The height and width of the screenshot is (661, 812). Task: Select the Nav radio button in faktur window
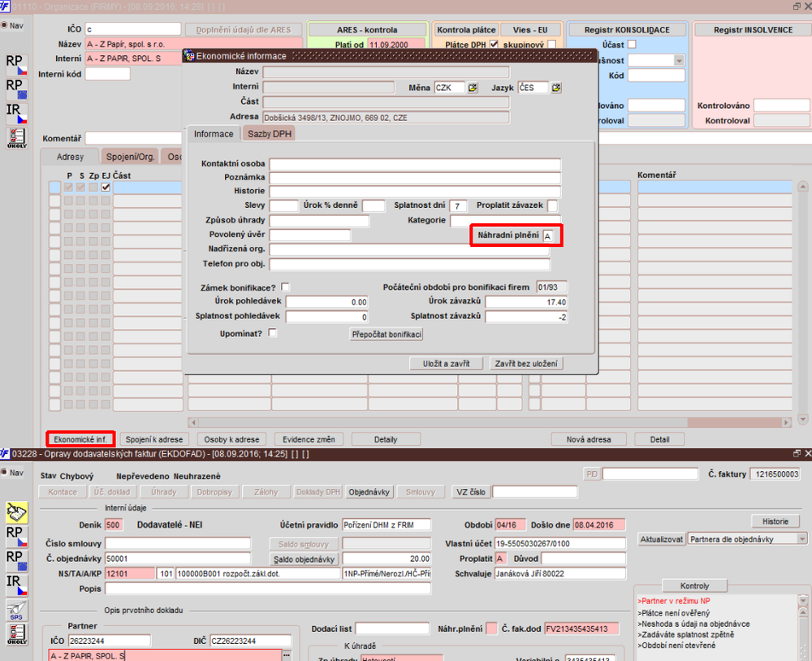[x=5, y=472]
